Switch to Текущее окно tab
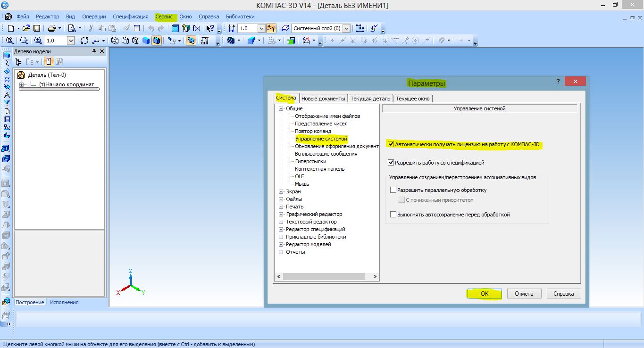Viewport: 644px width, 348px height. pos(413,99)
